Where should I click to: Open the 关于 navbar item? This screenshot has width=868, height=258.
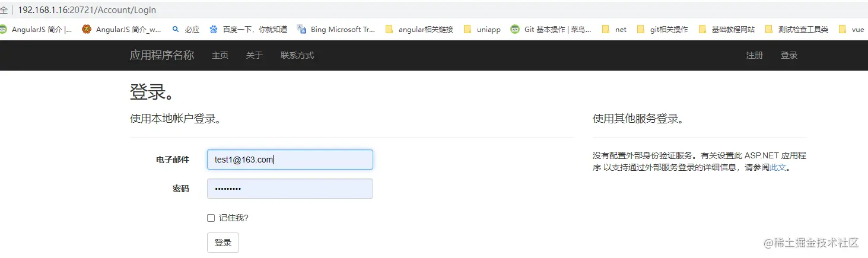[x=255, y=55]
